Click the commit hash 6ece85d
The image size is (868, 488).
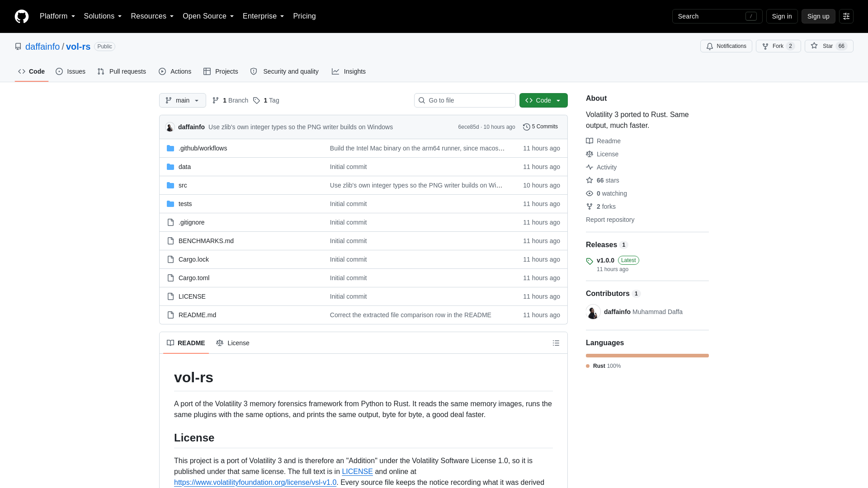468,127
